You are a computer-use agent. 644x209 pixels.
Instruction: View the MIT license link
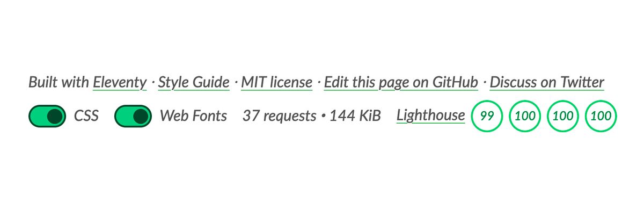[x=277, y=83]
